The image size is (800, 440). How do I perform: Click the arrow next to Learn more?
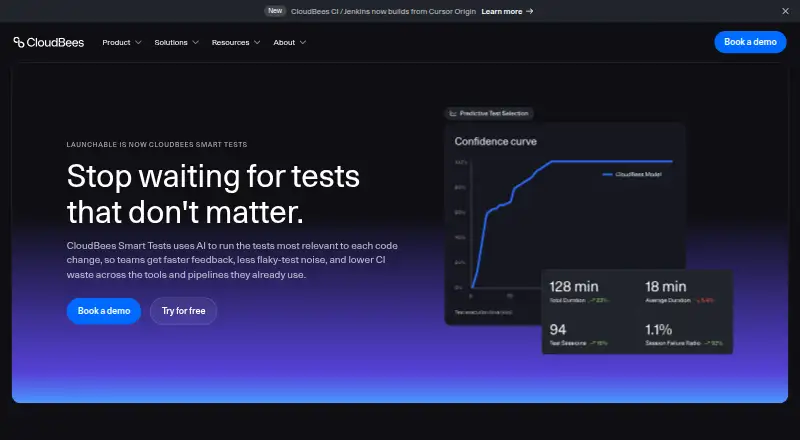click(530, 11)
